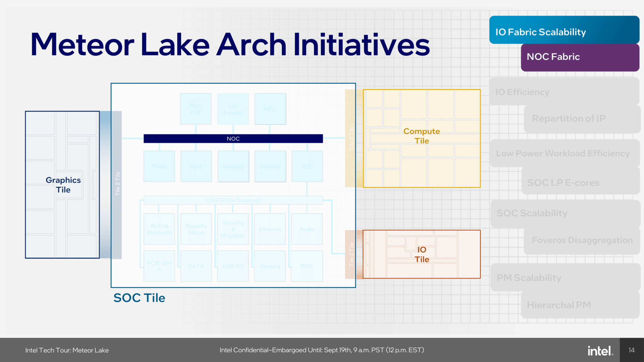644x362 pixels.
Task: Select the NOC Fabric purple box
Action: [x=580, y=57]
